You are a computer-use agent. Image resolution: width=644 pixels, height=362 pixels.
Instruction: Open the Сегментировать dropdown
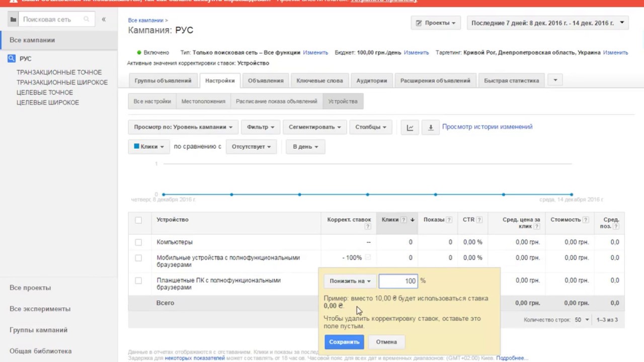coord(315,127)
